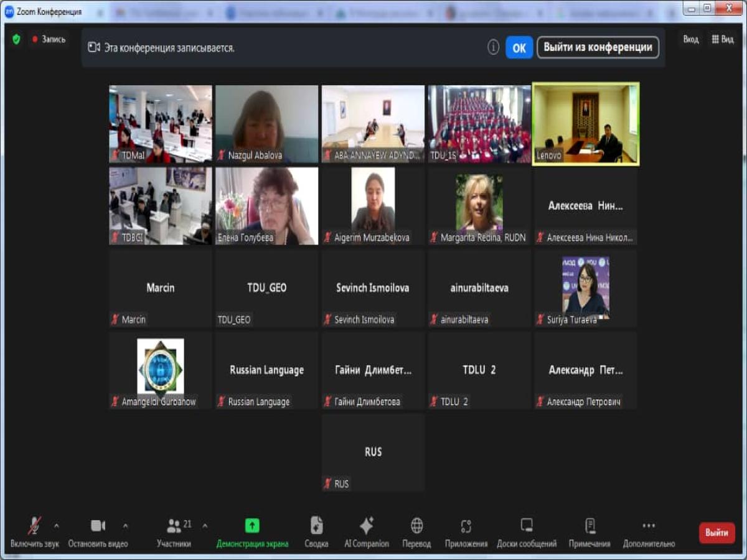Open the Вид view layout menu
The image size is (747, 560).
[722, 39]
